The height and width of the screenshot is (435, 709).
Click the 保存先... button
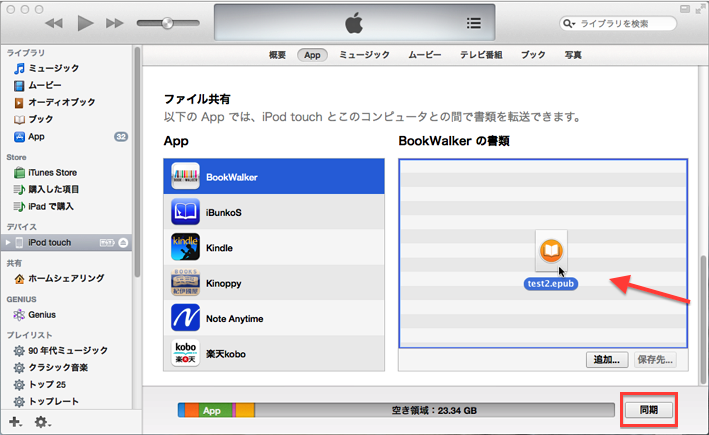pos(655,360)
